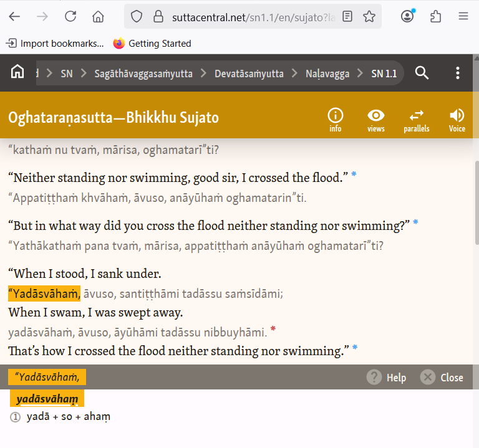This screenshot has height=448, width=479.
Task: Show sutta info panel
Action: pos(336,119)
